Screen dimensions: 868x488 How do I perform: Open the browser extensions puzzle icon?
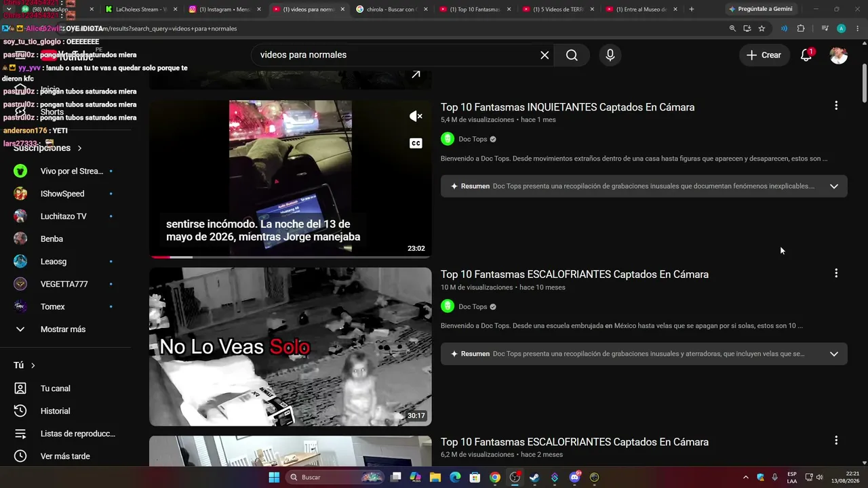pyautogui.click(x=801, y=28)
